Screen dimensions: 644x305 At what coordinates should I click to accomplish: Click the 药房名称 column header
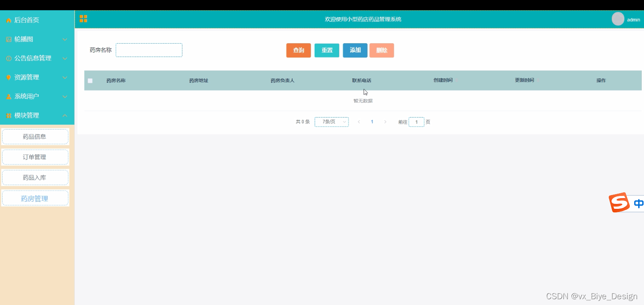click(x=116, y=81)
